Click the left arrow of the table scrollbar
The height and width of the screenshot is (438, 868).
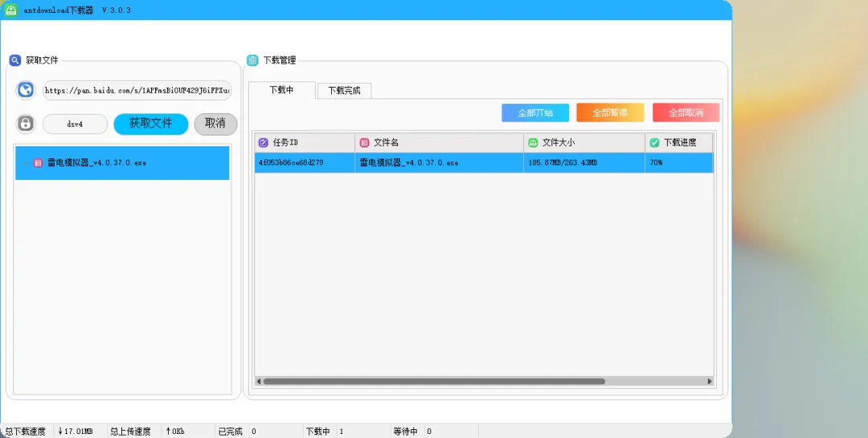click(x=259, y=381)
